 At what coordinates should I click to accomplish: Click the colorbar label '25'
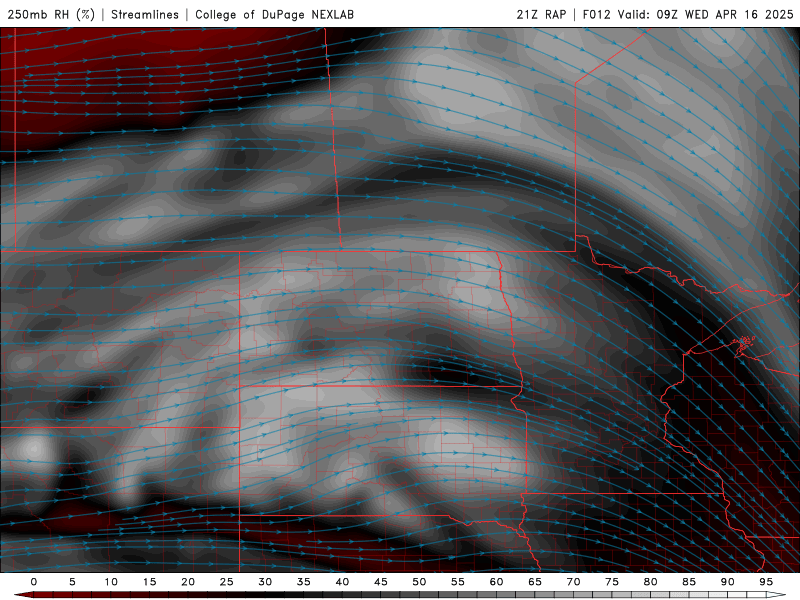(x=227, y=582)
